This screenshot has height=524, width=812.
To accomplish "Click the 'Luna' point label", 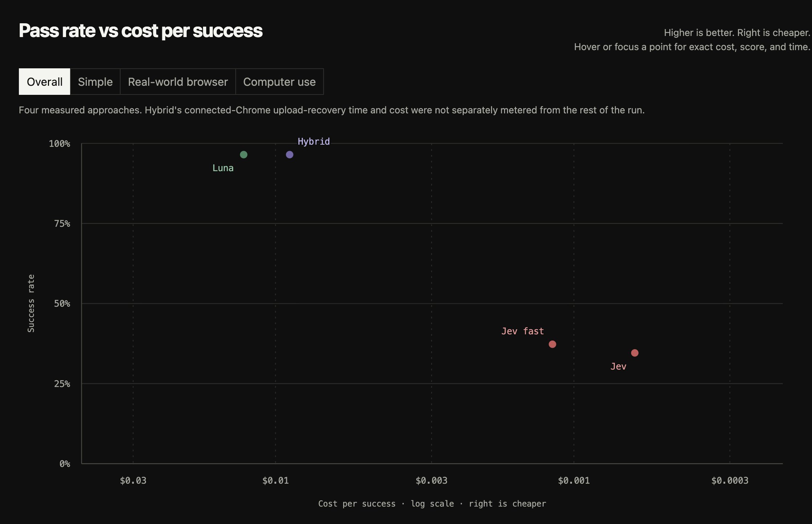I will (223, 168).
